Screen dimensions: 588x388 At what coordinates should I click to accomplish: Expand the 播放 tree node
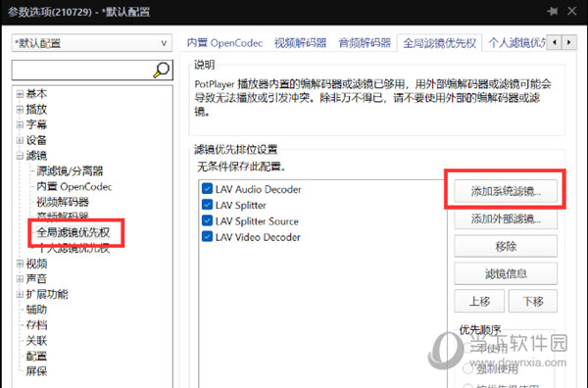(x=20, y=109)
